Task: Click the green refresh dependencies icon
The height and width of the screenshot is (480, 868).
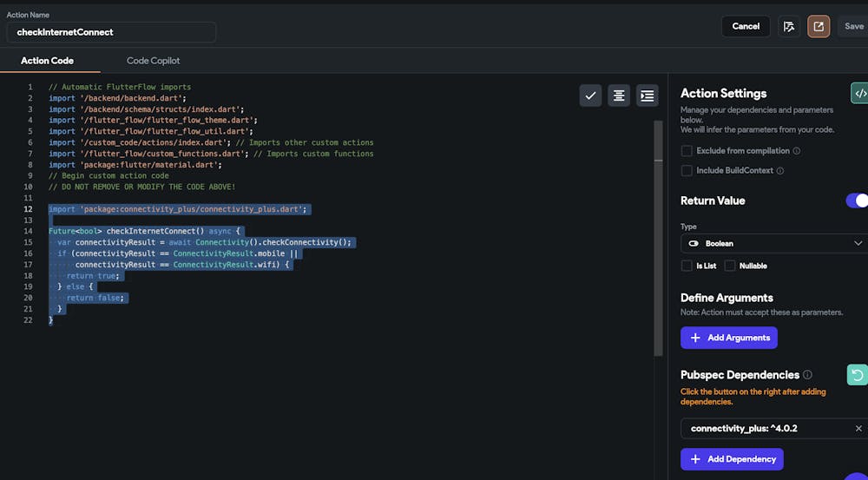Action: point(857,375)
